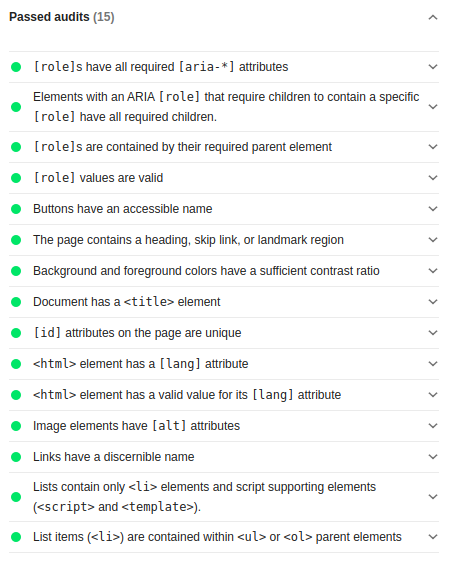Screen dimensions: 450x561
Task: Expand chevron for 'Links have a discernible name'
Action: [433, 457]
